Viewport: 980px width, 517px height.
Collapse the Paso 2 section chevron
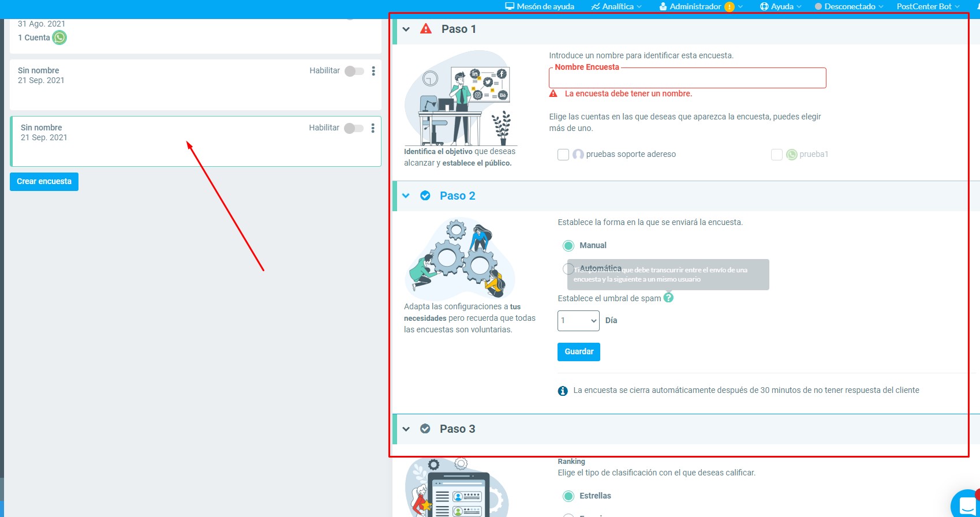click(406, 196)
